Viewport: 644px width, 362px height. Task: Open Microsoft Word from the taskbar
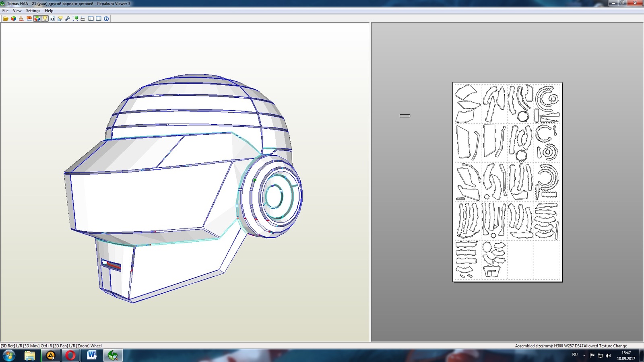(x=92, y=356)
